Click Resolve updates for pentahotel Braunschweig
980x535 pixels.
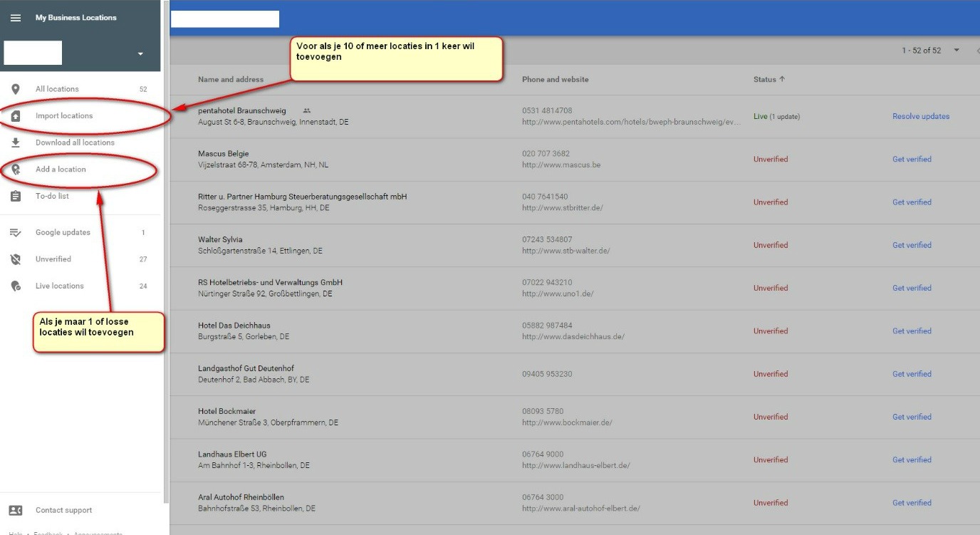[921, 116]
